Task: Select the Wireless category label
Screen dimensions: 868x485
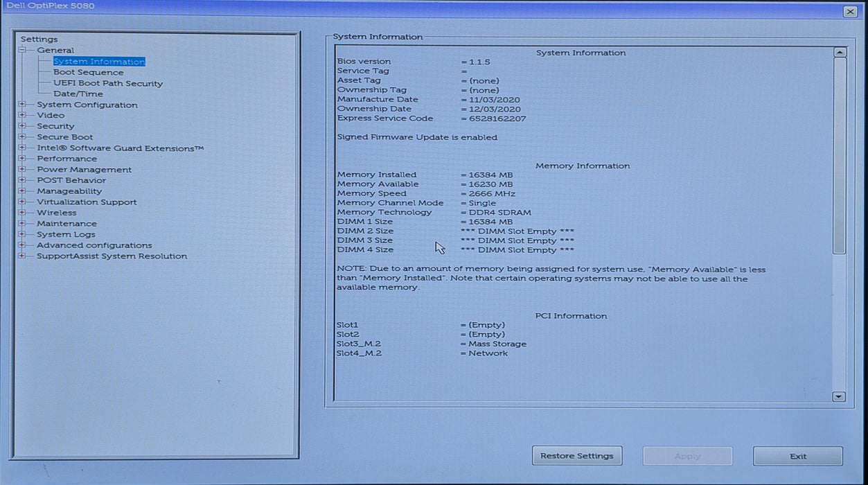Action: [x=57, y=213]
